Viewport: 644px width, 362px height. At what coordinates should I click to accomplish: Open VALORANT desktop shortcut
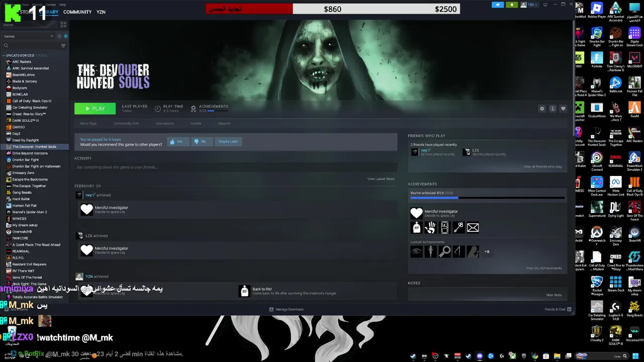pos(634,60)
